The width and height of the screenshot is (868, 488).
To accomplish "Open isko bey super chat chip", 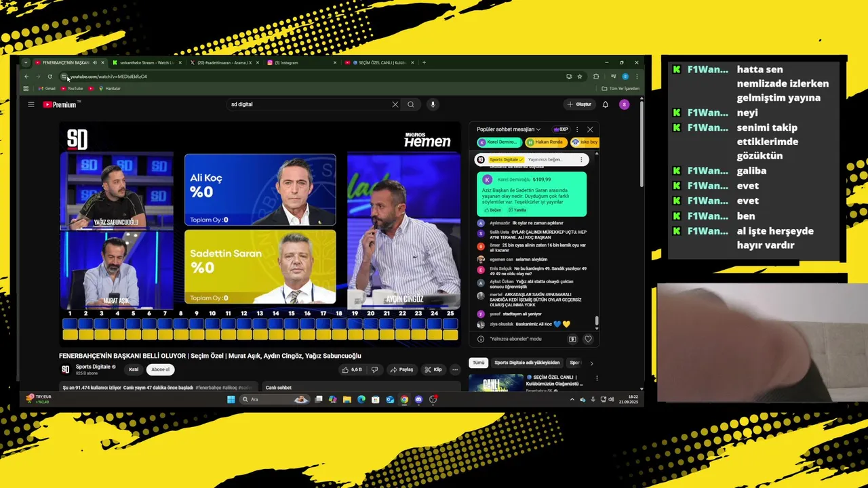I will coord(585,142).
